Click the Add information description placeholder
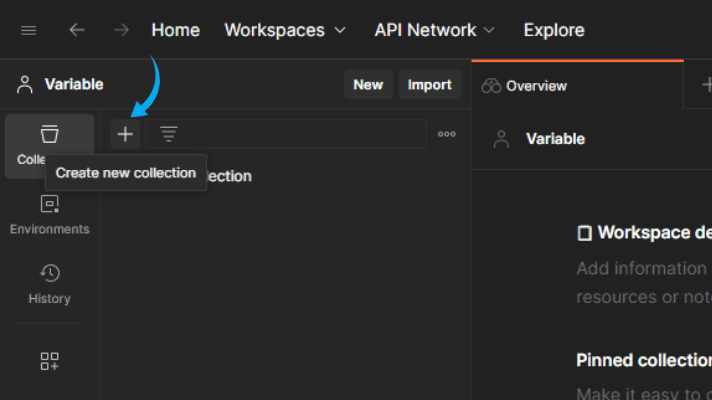The width and height of the screenshot is (712, 400). (644, 282)
